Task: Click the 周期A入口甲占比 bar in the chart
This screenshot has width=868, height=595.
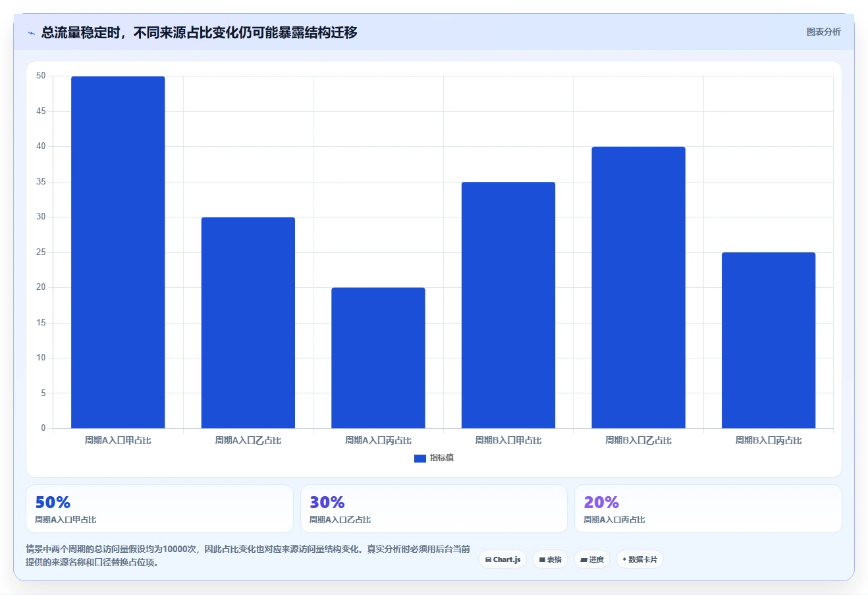Action: tap(118, 252)
